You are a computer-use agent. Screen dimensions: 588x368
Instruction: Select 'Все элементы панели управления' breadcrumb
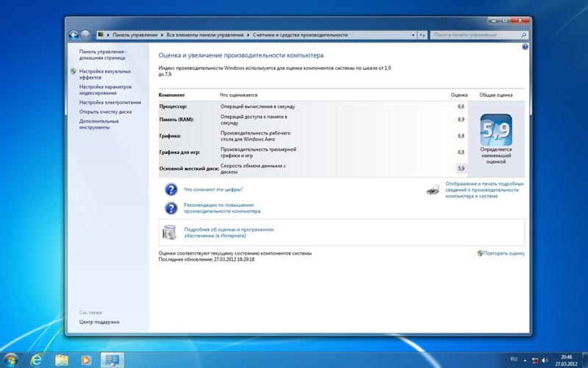coord(205,35)
